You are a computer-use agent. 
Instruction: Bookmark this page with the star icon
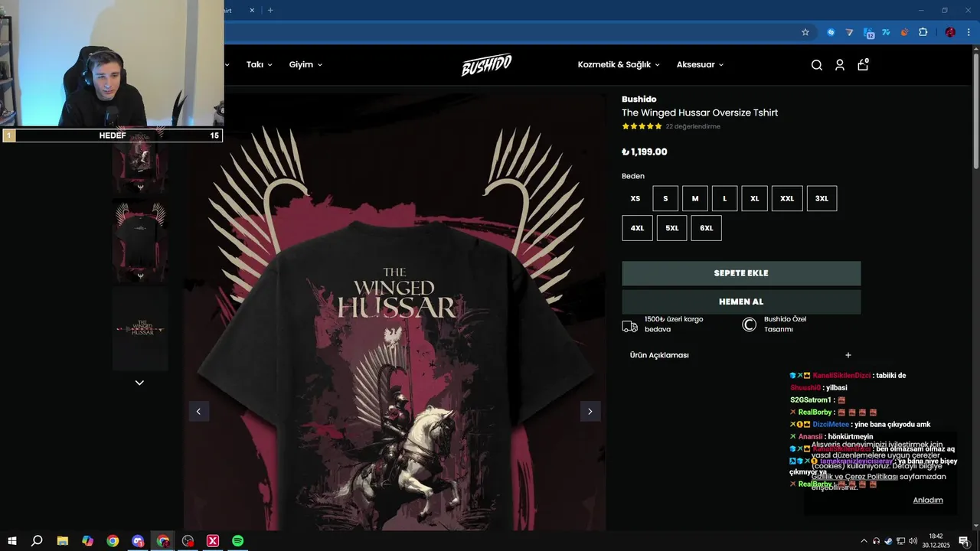(x=805, y=32)
